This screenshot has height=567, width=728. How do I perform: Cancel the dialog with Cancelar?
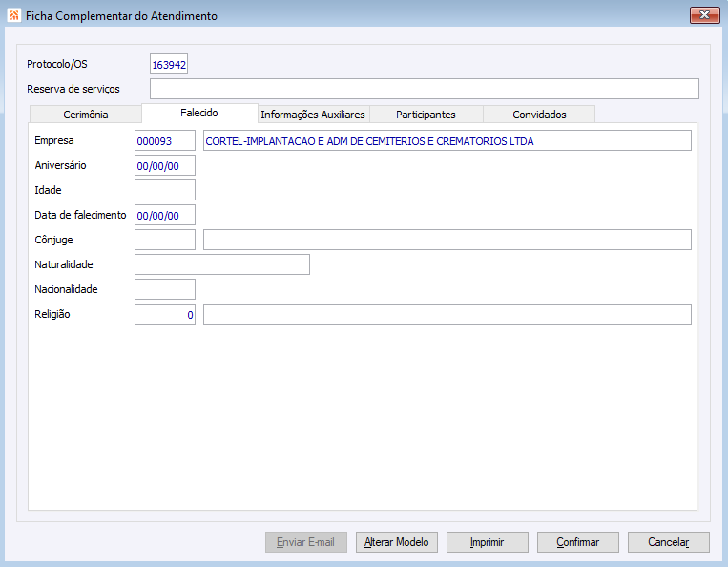coord(668,542)
